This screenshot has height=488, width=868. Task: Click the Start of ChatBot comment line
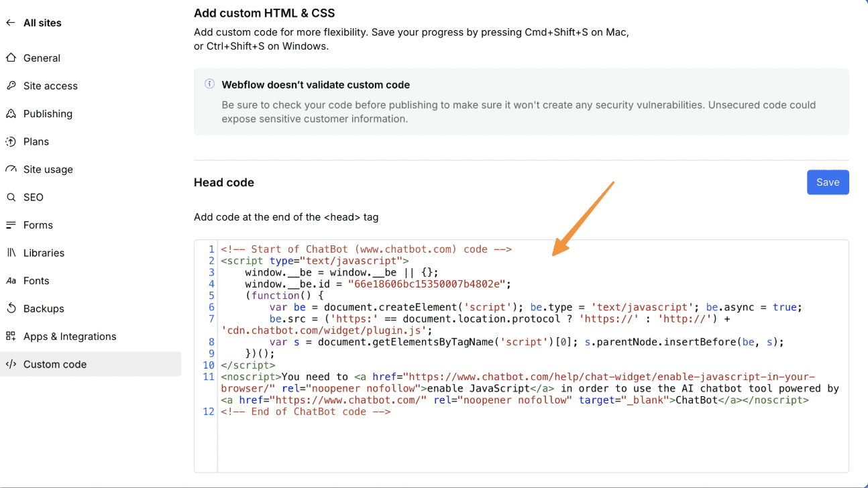click(366, 249)
